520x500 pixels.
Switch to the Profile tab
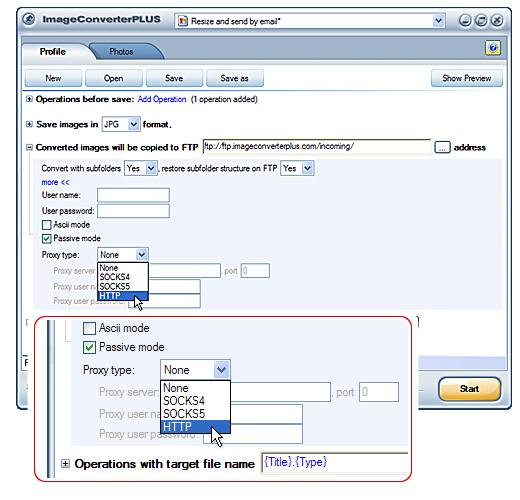click(x=53, y=52)
